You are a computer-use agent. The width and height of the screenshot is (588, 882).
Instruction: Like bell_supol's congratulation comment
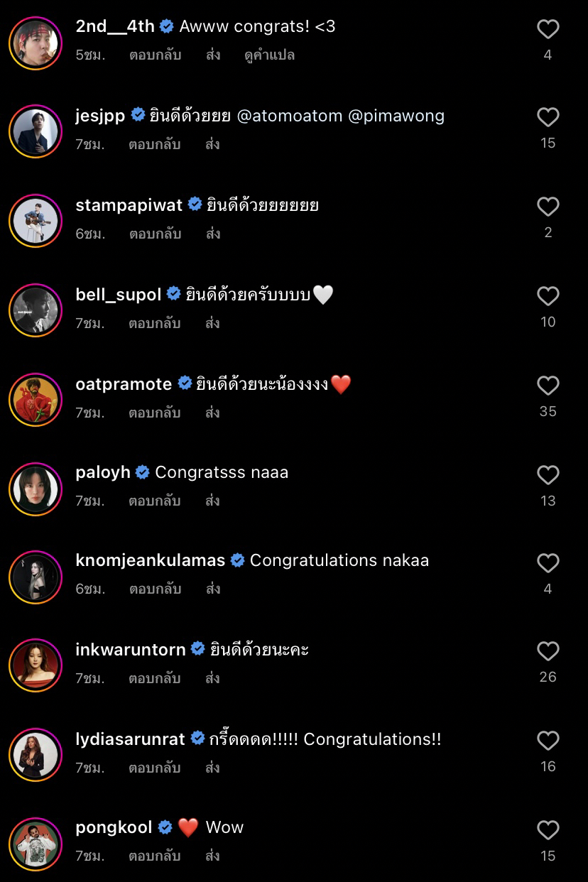(548, 296)
